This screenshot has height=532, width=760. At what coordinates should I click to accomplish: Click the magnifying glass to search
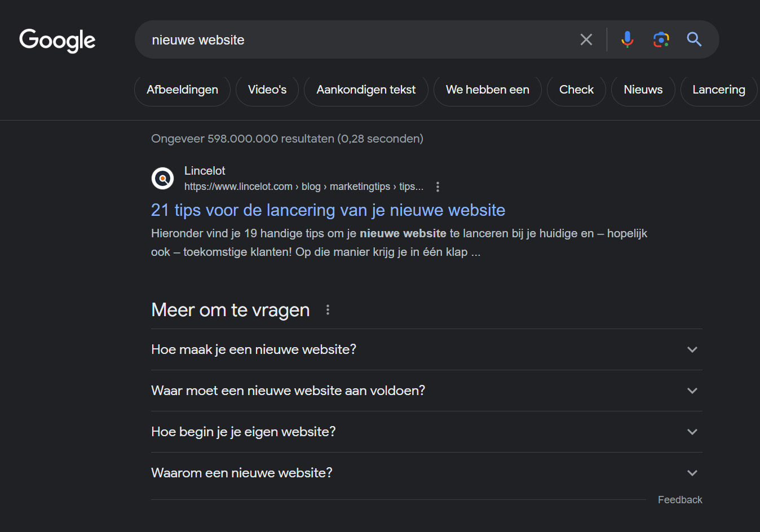pyautogui.click(x=694, y=39)
